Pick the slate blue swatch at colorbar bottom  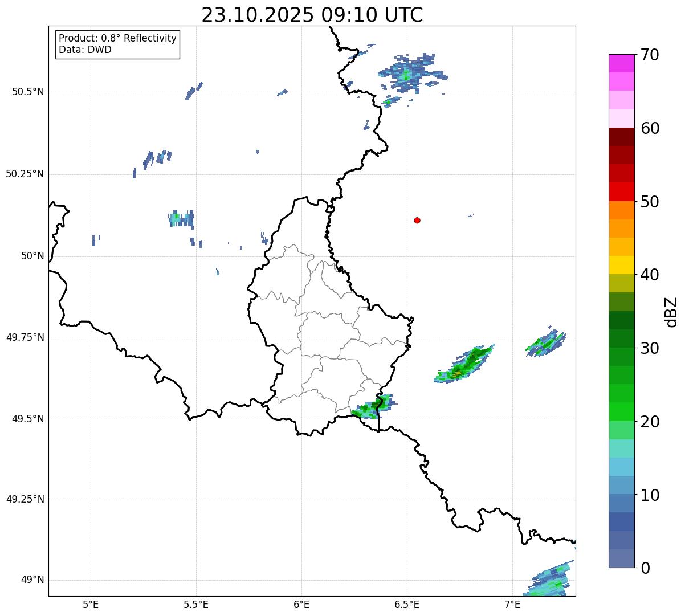coord(621,558)
